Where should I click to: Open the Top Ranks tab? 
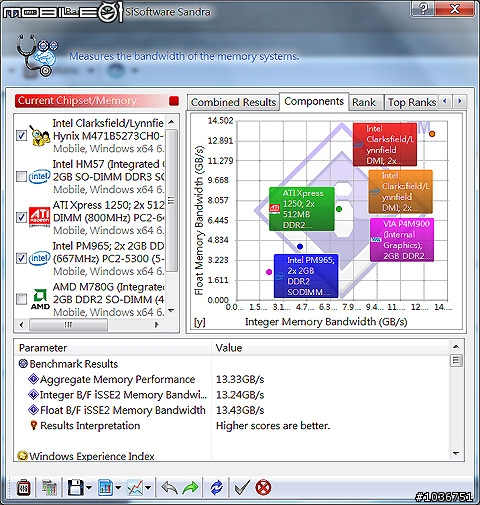coord(412,102)
